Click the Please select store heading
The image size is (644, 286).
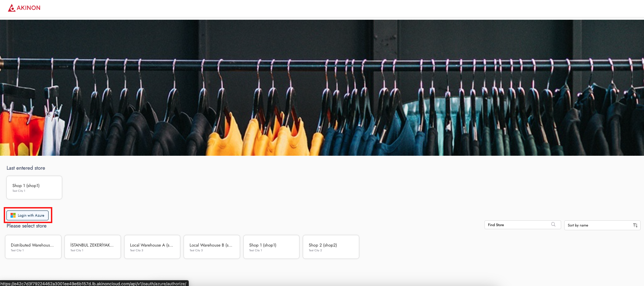26,226
